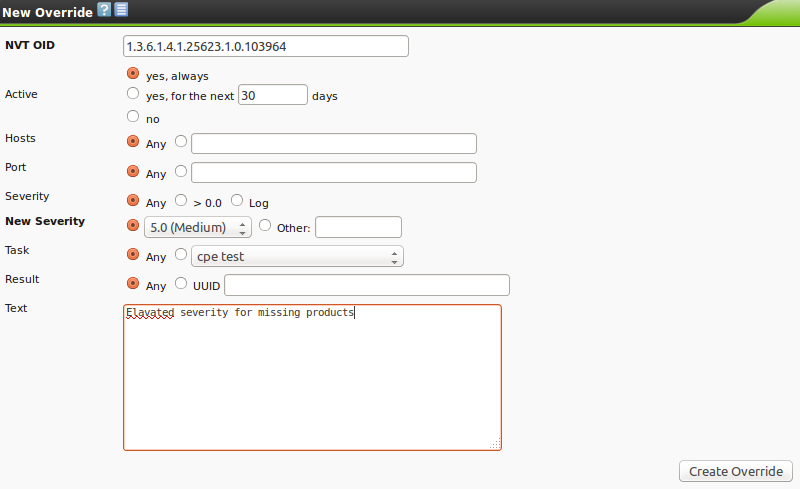The image size is (800, 489).
Task: Select 'yes, always' for Active
Action: [133, 74]
